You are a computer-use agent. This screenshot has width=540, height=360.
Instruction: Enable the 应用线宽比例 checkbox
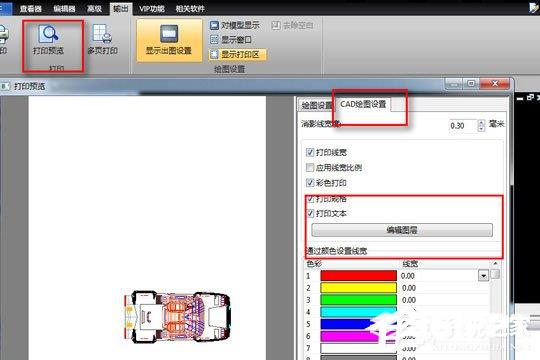click(x=310, y=167)
